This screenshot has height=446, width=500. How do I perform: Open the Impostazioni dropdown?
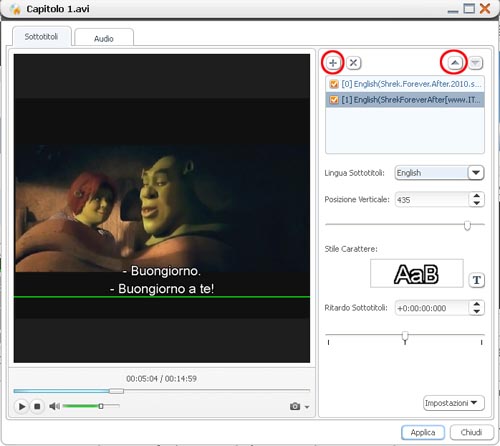click(x=454, y=403)
